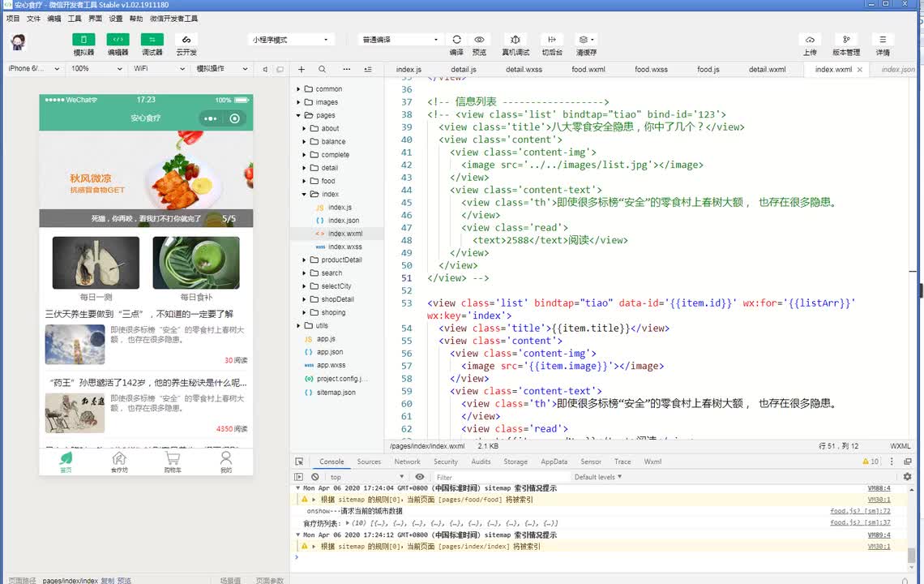
Task: Click 复制 next to page path
Action: [108, 581]
